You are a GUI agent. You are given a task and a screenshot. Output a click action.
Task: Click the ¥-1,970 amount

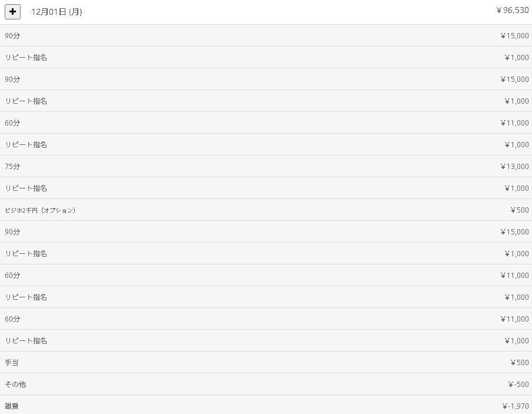[515, 406]
